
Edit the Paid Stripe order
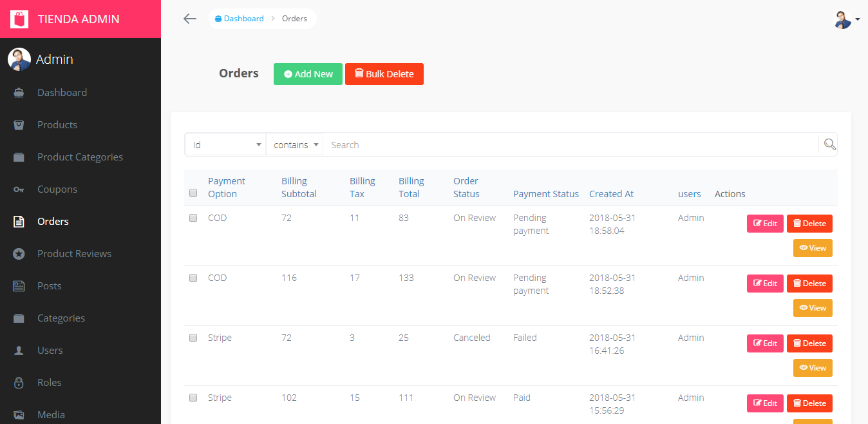tap(765, 403)
